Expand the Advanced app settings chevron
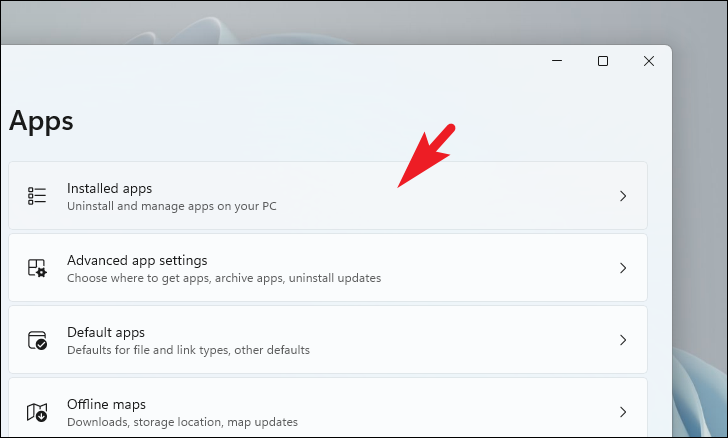Screen dimensions: 728x438 [623, 268]
